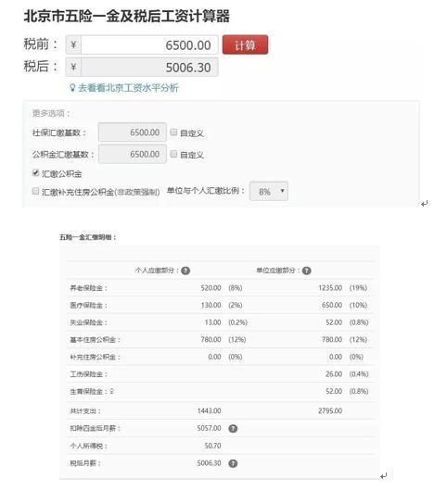434x504 pixels.
Task: Click the 公积金汇缴基数 amount field
Action: (x=133, y=154)
